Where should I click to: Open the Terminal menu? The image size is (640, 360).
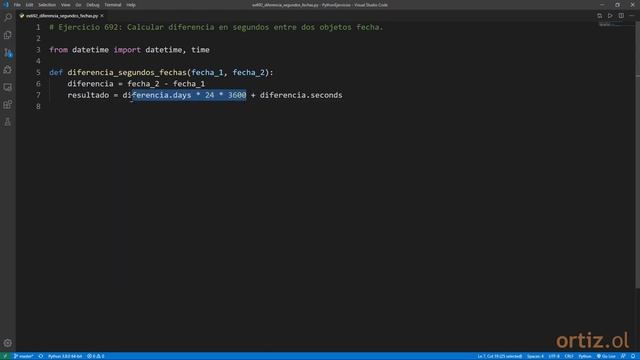113,5
